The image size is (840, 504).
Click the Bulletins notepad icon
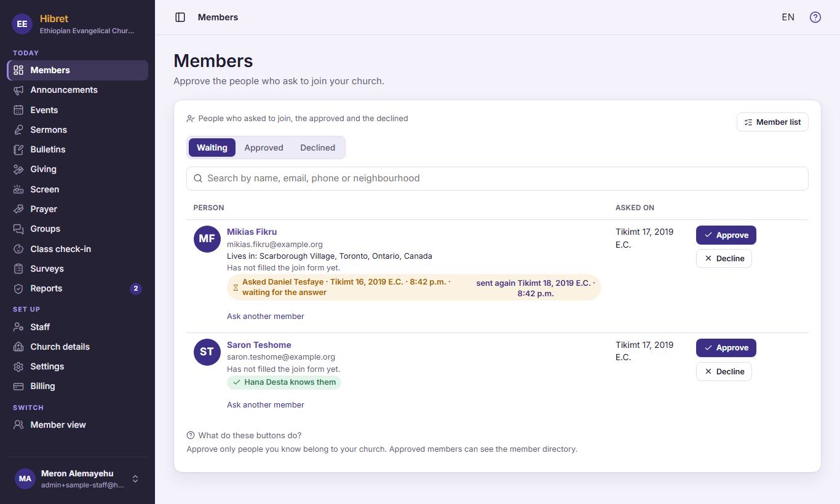(18, 149)
